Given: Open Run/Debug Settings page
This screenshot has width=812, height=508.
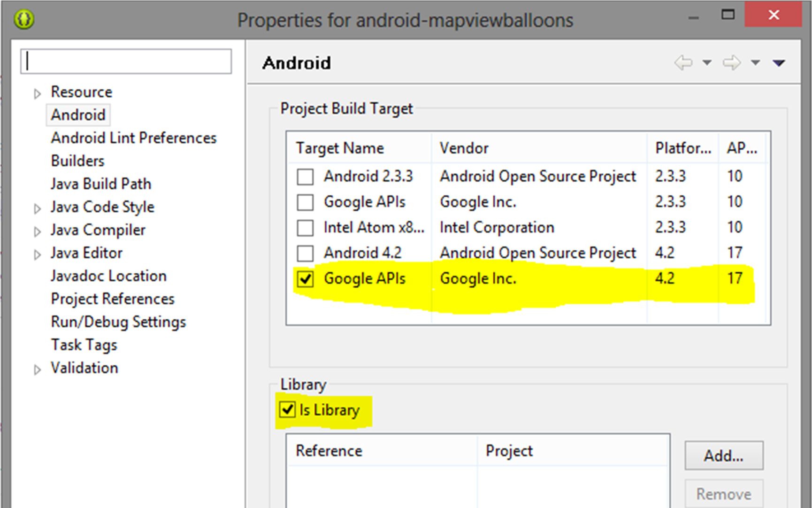Looking at the screenshot, I should pyautogui.click(x=118, y=322).
